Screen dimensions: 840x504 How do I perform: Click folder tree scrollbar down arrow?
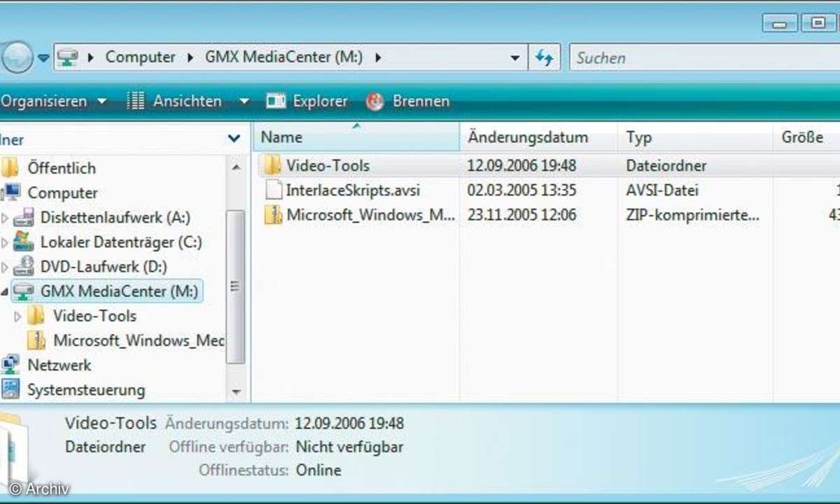tap(236, 392)
